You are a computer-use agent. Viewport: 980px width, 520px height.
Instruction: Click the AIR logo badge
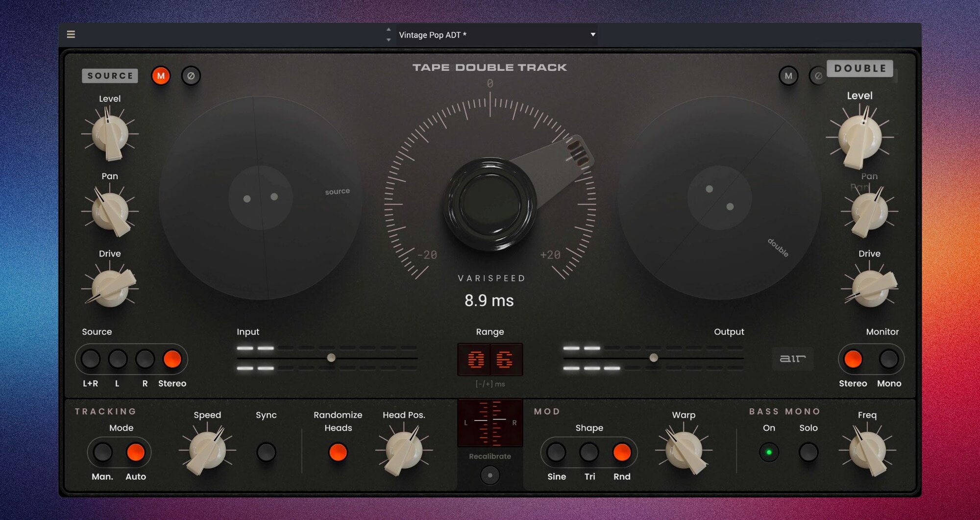click(x=792, y=359)
